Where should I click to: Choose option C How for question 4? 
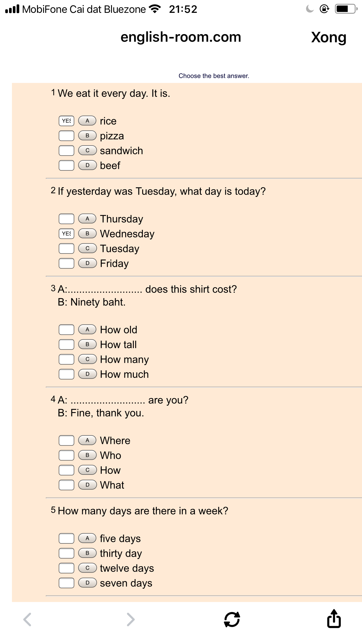[87, 470]
